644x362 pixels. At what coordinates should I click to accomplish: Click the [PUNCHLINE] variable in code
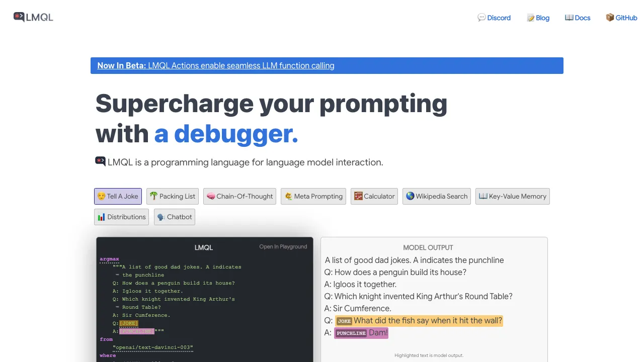tap(136, 331)
